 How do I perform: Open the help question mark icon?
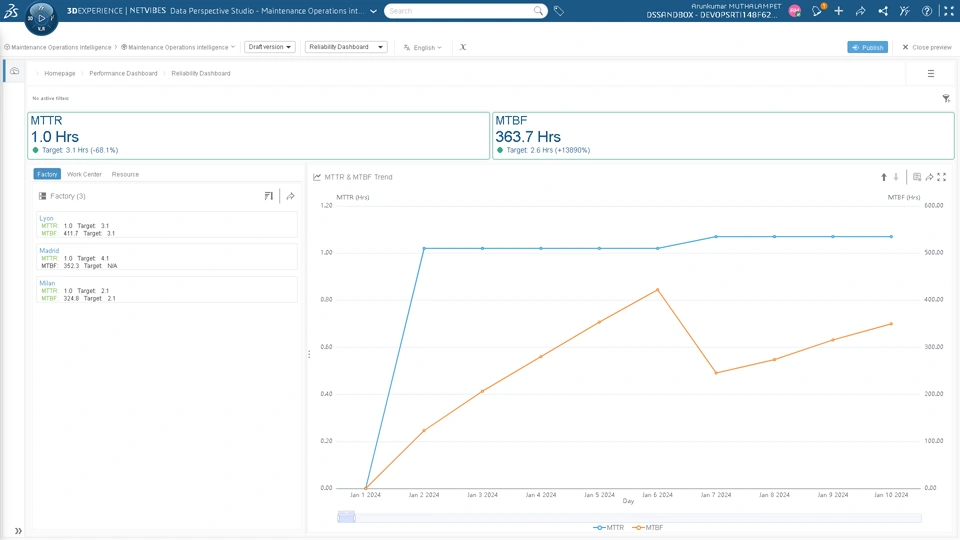click(927, 11)
